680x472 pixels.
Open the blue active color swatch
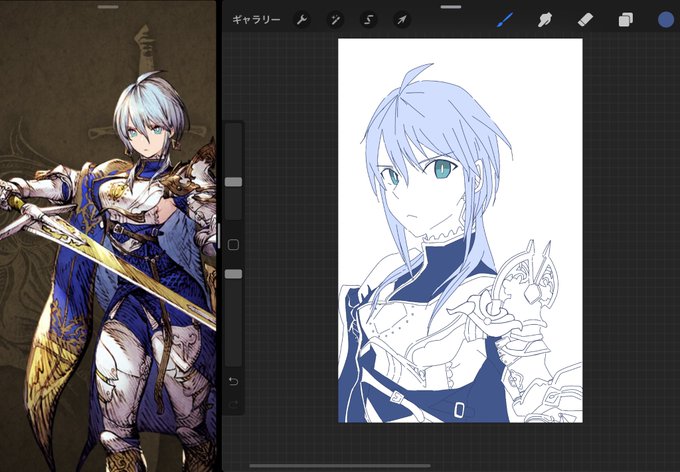tap(666, 20)
